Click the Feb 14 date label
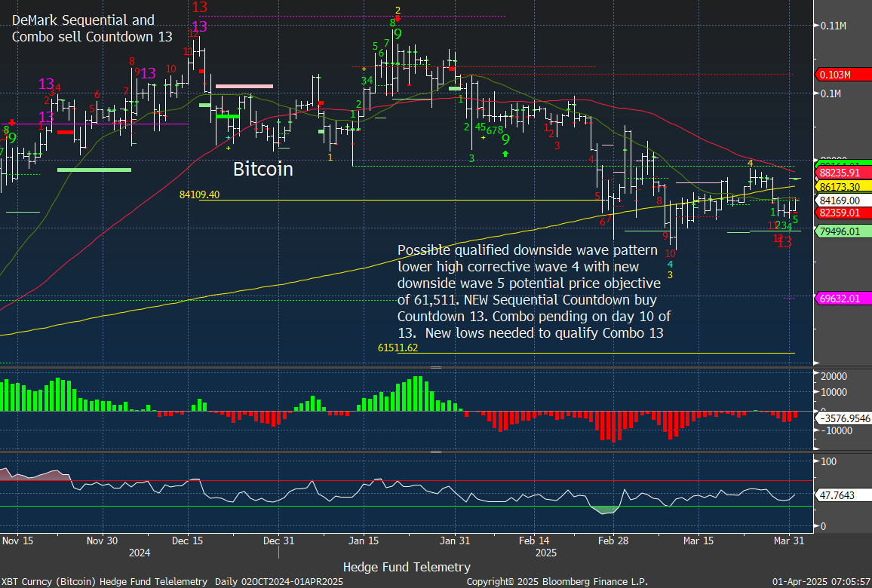This screenshot has height=588, width=872. (534, 541)
